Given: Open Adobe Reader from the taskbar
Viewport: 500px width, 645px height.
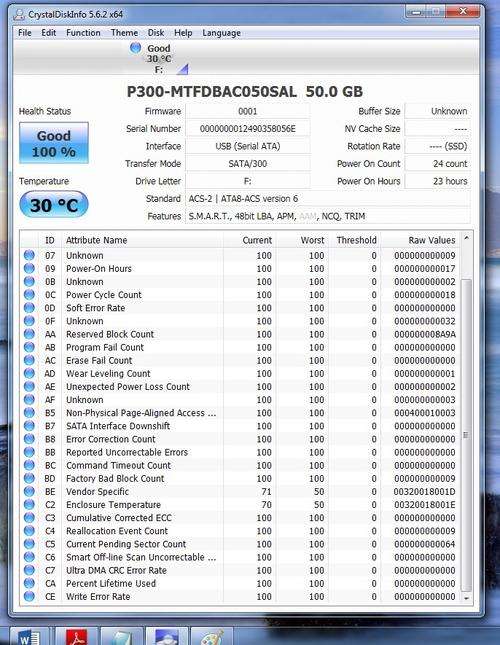Looking at the screenshot, I should point(77,637).
